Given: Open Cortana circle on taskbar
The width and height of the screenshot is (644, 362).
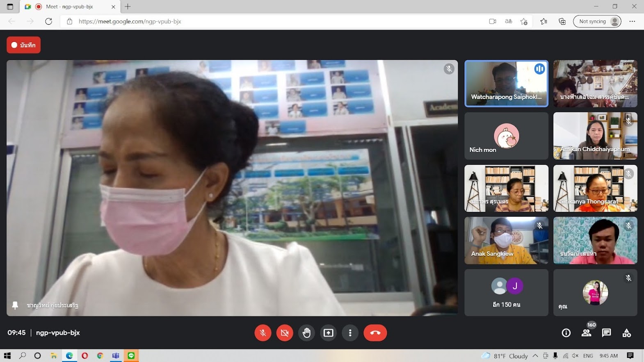Looking at the screenshot, I should point(38,355).
